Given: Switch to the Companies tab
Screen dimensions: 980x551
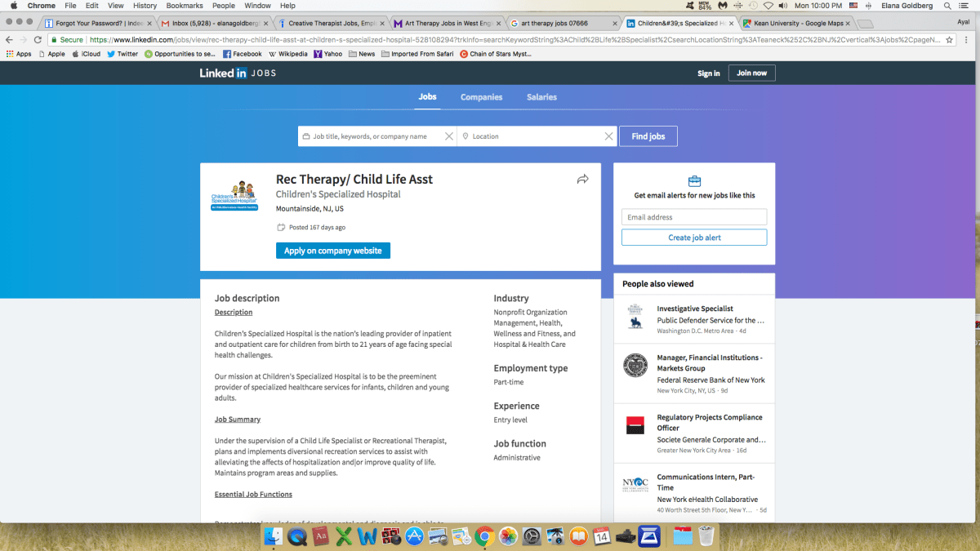Looking at the screenshot, I should click(481, 97).
